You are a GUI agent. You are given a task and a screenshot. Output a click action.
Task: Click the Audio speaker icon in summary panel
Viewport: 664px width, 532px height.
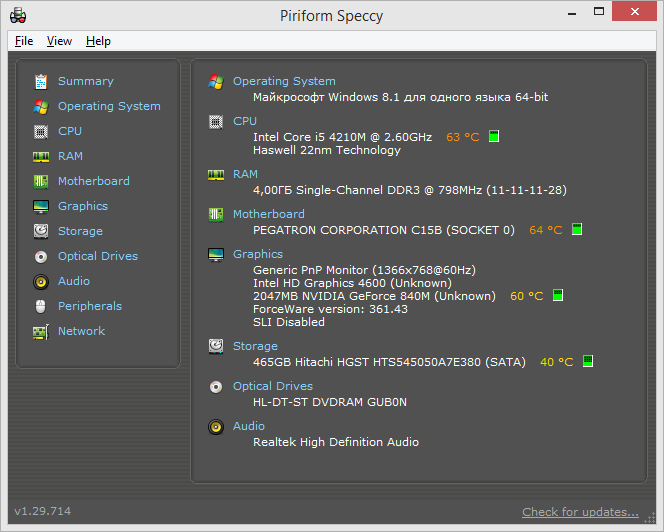[216, 427]
